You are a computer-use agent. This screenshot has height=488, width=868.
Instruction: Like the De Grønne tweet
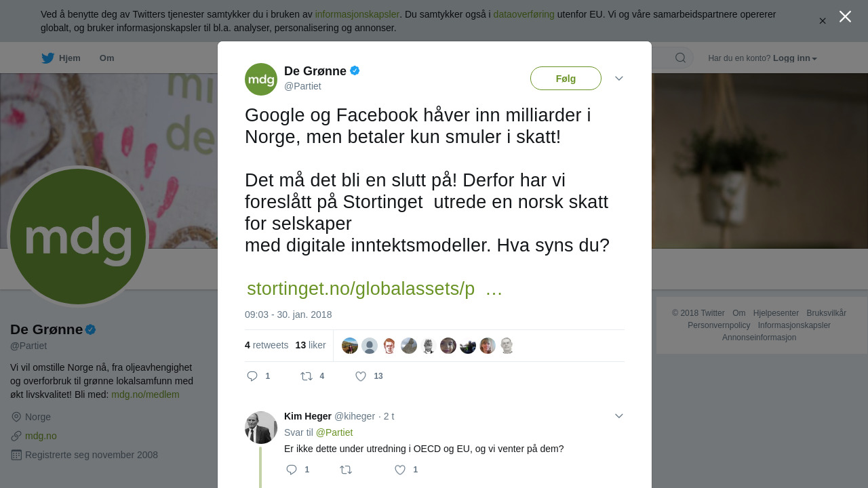[369, 376]
